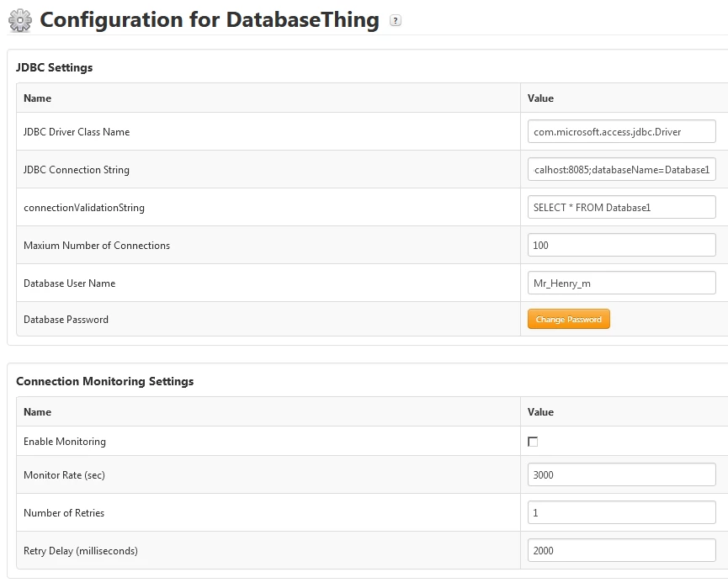
Task: Focus the connectionValidationString input field
Action: (x=621, y=208)
